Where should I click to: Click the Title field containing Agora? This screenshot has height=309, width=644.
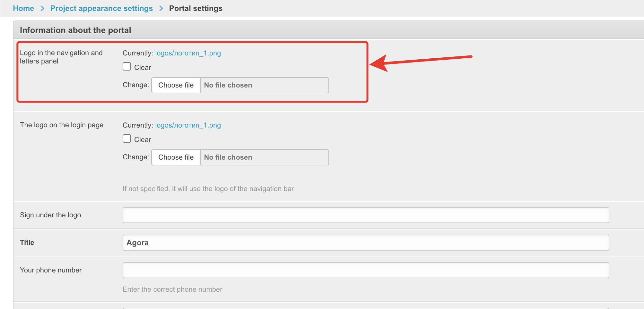(366, 243)
